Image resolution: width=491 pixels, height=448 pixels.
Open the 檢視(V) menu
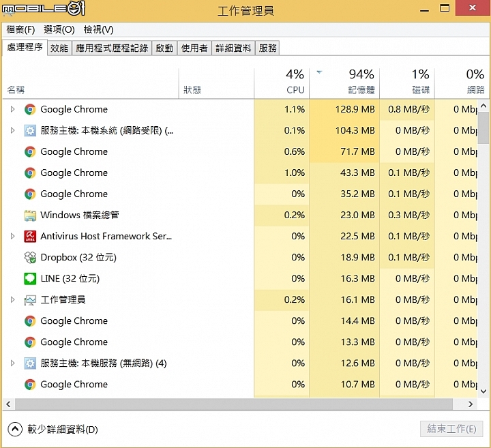[x=98, y=30]
